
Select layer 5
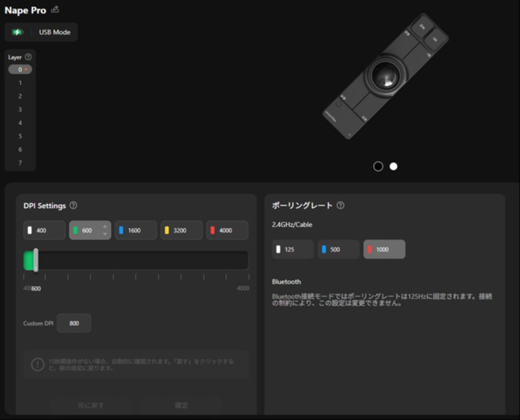(20, 136)
